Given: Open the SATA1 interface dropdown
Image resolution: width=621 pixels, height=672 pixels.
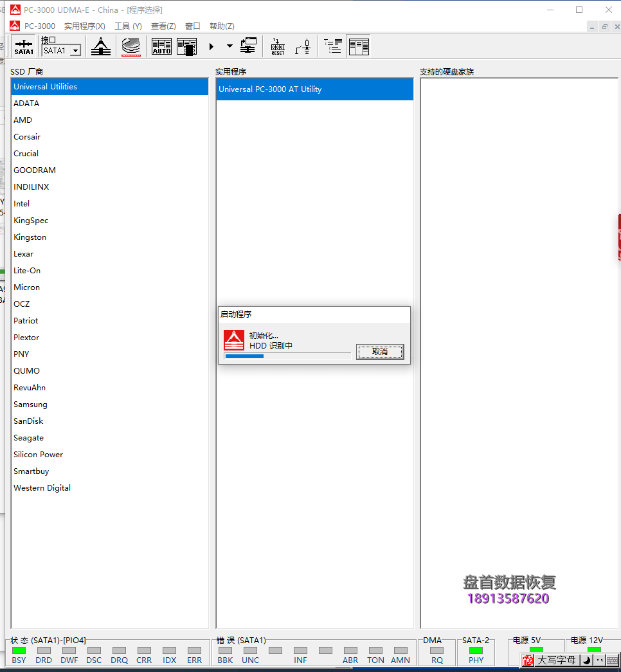Looking at the screenshot, I should point(75,51).
